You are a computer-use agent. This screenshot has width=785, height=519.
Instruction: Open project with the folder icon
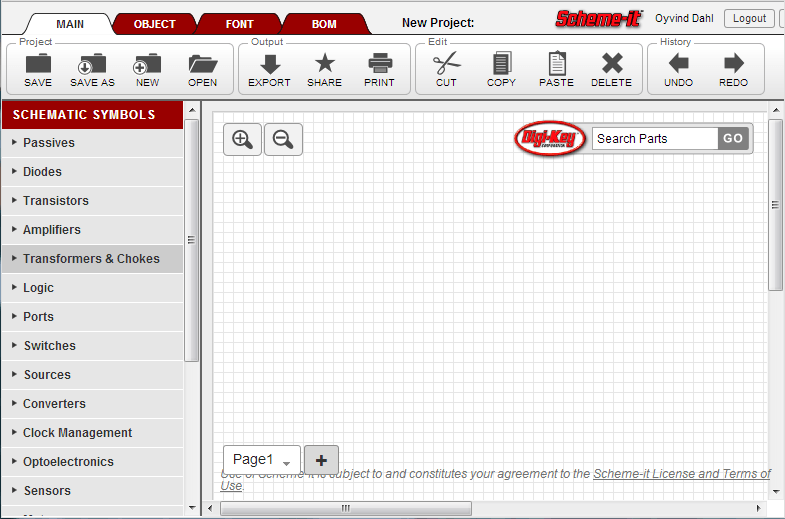pyautogui.click(x=202, y=65)
